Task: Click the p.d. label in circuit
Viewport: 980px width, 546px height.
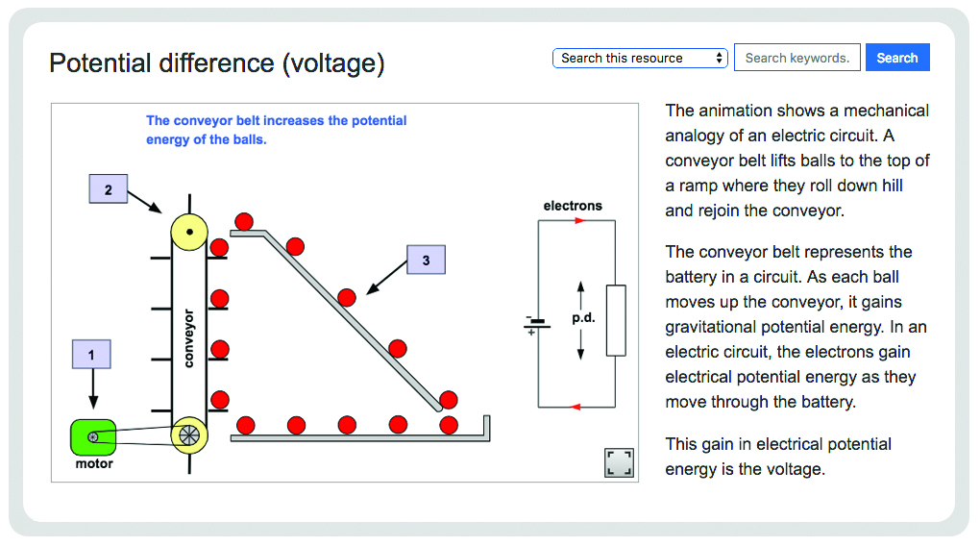Action: pyautogui.click(x=583, y=318)
